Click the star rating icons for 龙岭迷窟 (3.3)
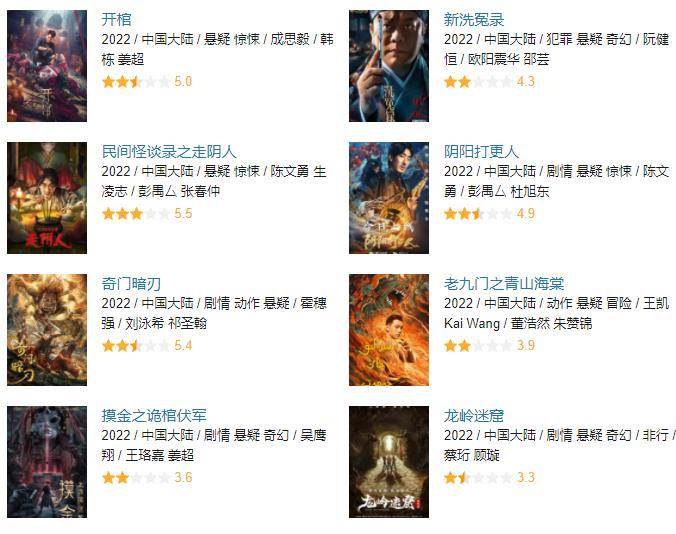 [479, 478]
